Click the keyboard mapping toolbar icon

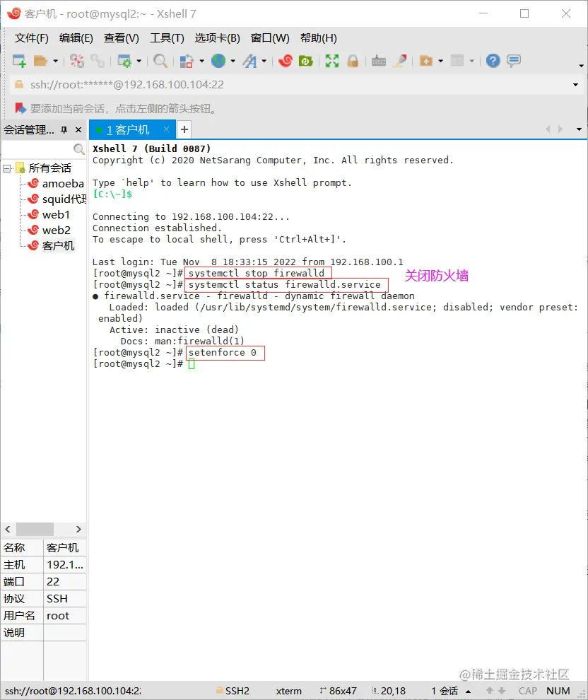tap(379, 61)
